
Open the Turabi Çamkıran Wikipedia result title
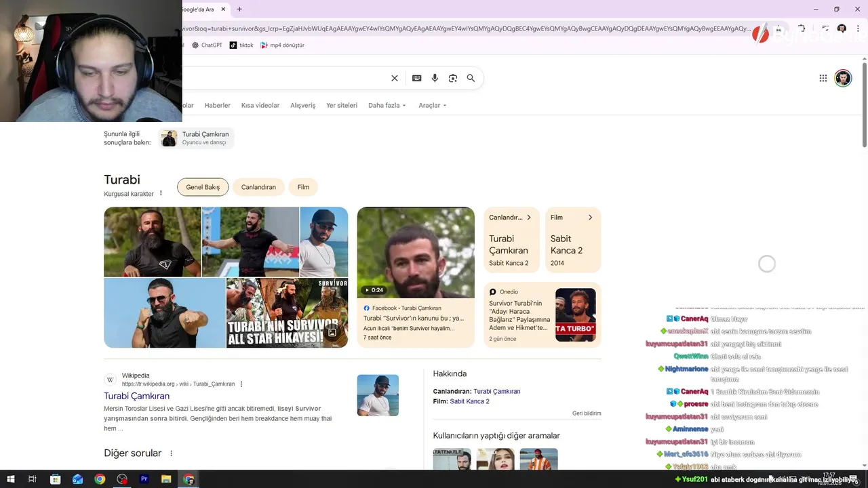tap(136, 396)
